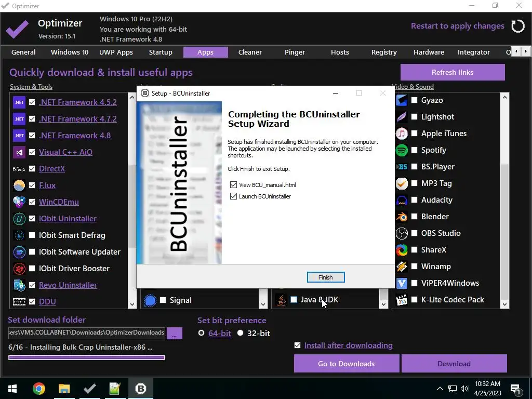The height and width of the screenshot is (399, 532).
Task: Click System & Tools list up arrow
Action: (132, 97)
